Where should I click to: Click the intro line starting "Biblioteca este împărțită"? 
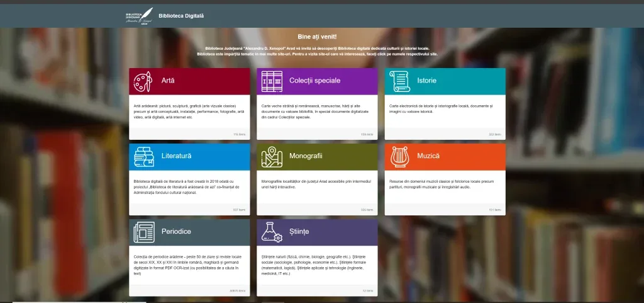coord(317,54)
